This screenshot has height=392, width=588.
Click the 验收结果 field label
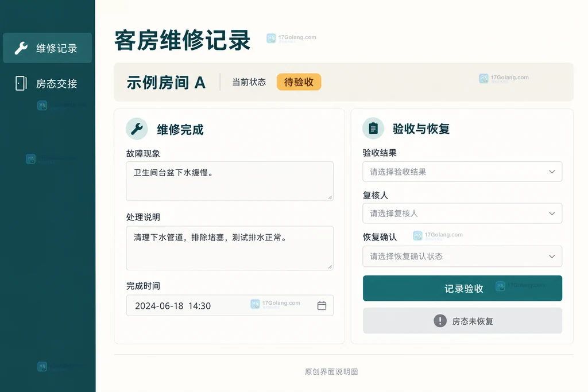pos(380,153)
